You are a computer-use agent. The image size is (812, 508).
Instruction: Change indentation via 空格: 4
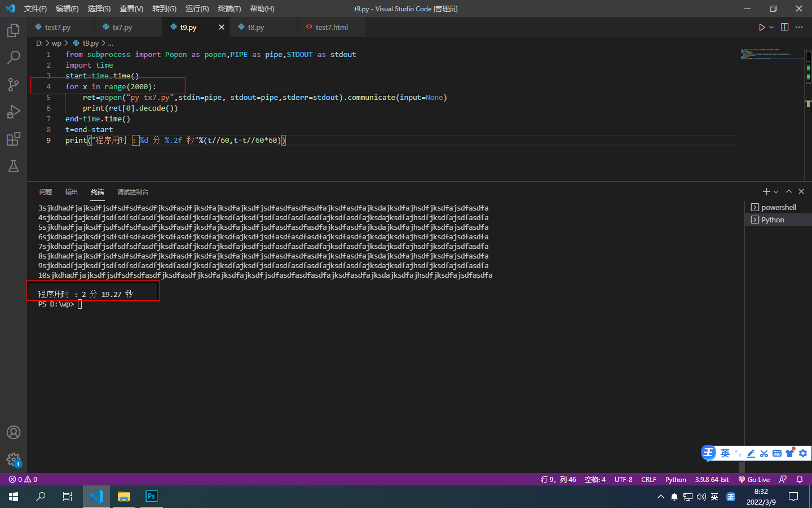click(595, 479)
